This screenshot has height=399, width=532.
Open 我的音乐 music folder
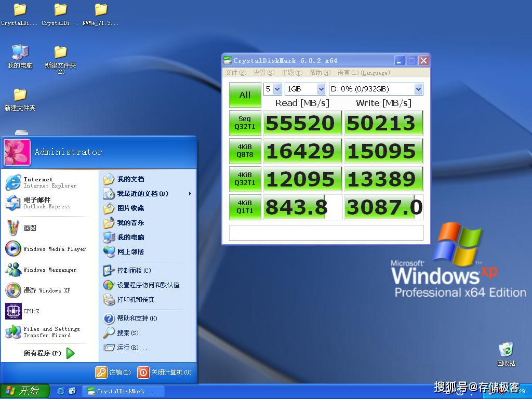click(148, 223)
